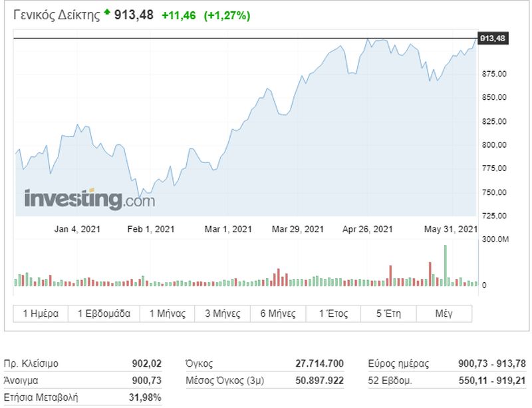The image size is (532, 408).
Task: Click the green up arrow beside Γενικός Δείκτης
Action: coord(107,13)
